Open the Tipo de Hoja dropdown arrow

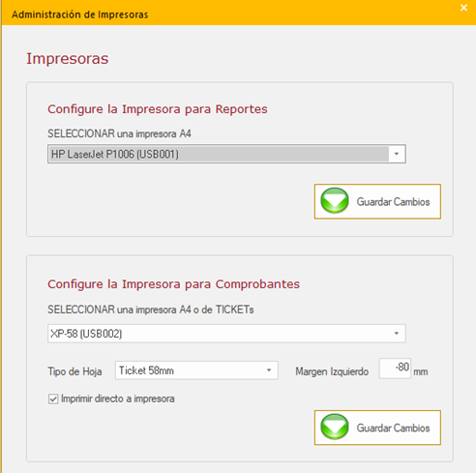269,370
